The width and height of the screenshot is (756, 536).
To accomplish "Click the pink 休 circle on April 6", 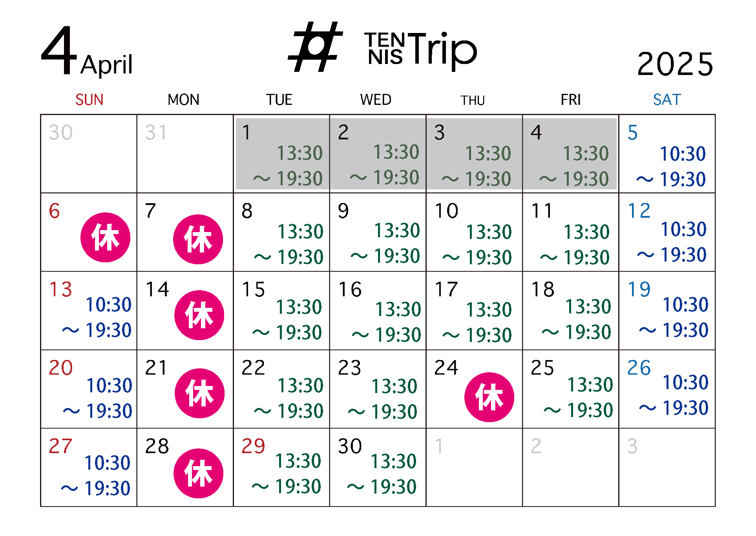I will click(105, 237).
